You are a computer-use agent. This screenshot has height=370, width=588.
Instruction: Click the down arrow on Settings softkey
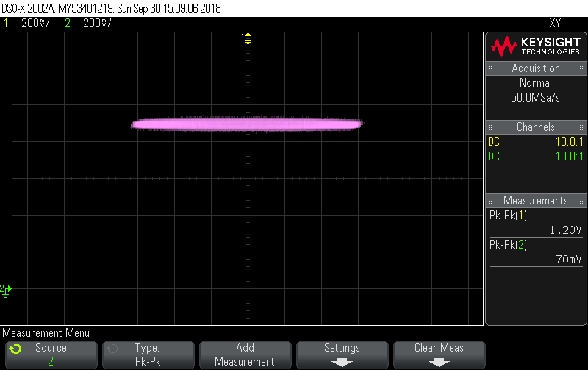(x=342, y=363)
